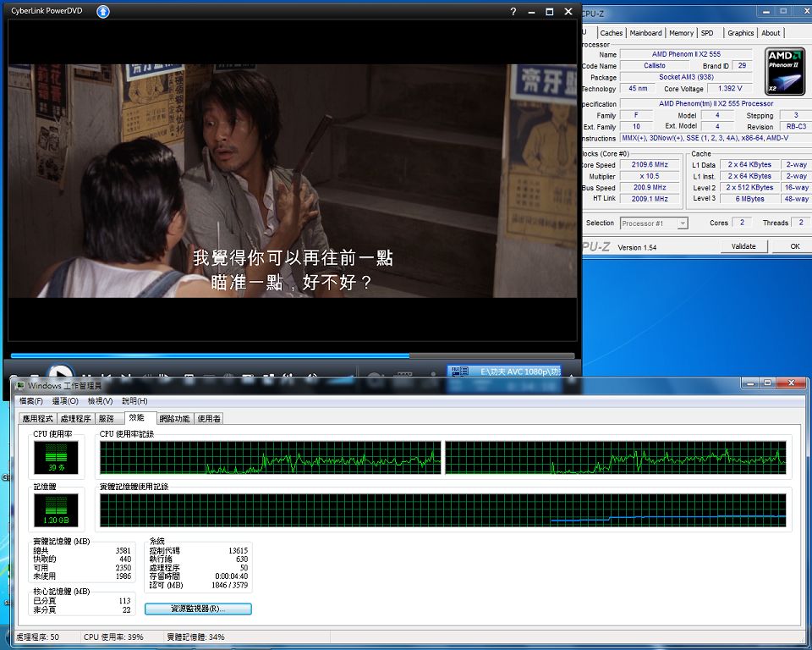Click the status bar text 處理程序: 50
Screen dimensions: 812x650
[x=37, y=637]
